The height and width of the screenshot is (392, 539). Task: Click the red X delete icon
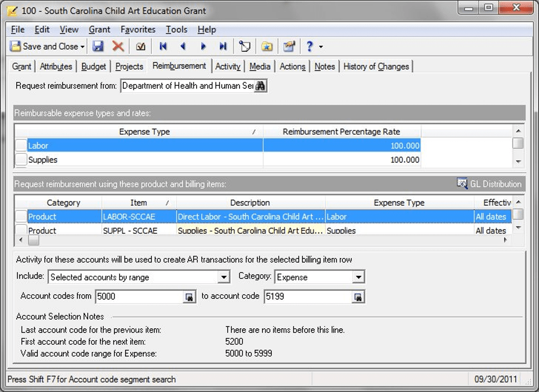pos(118,47)
